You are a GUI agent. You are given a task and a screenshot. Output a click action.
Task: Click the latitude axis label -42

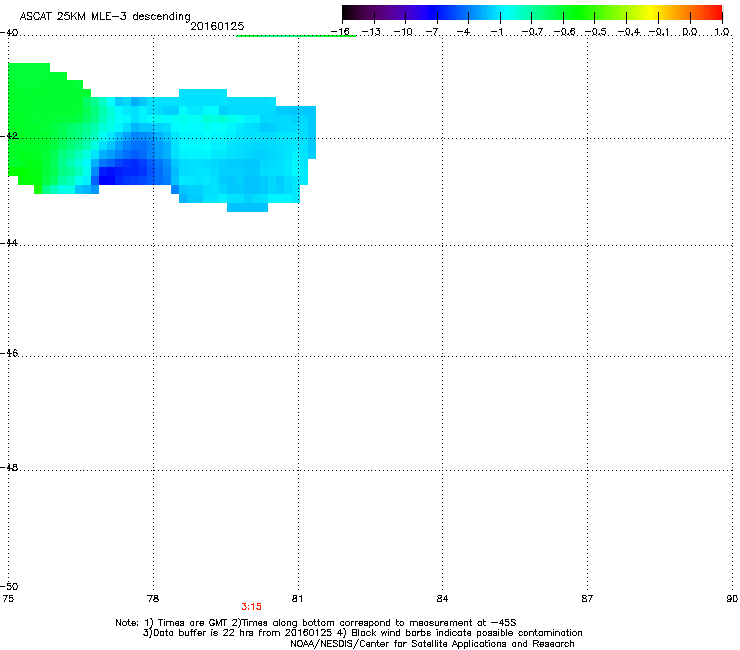tap(9, 135)
